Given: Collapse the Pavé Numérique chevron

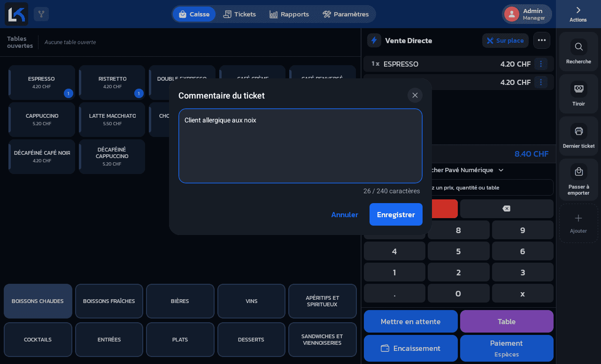Looking at the screenshot, I should 501,170.
